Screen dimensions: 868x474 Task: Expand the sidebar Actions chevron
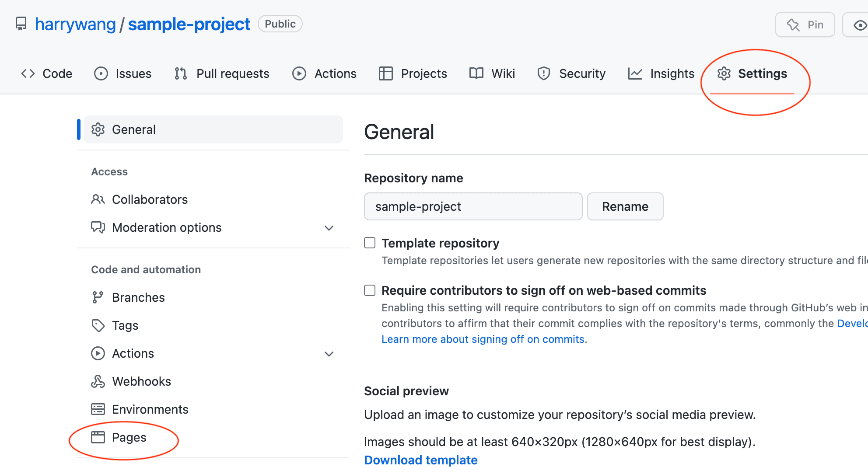pos(329,354)
